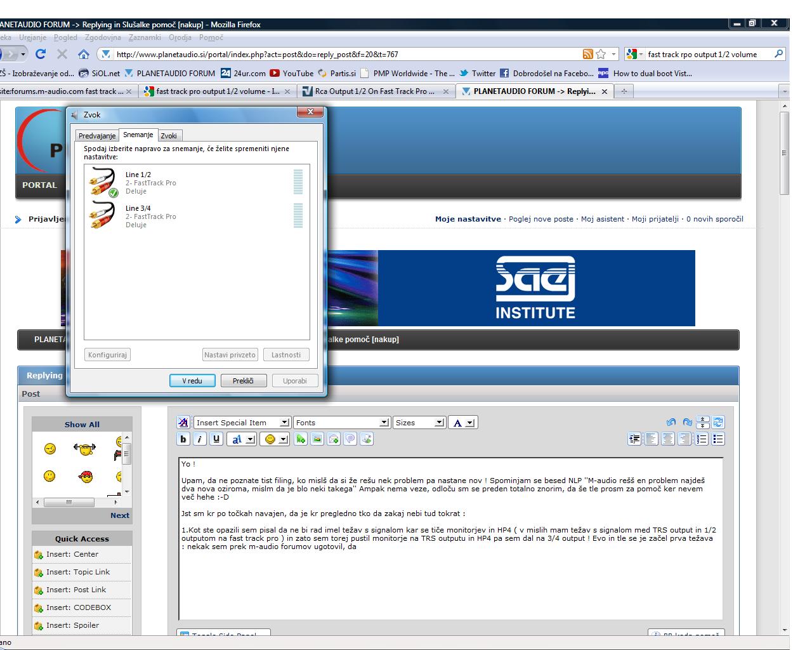Open Moje nastavitve link
This screenshot has height=650, width=812.
tap(468, 219)
